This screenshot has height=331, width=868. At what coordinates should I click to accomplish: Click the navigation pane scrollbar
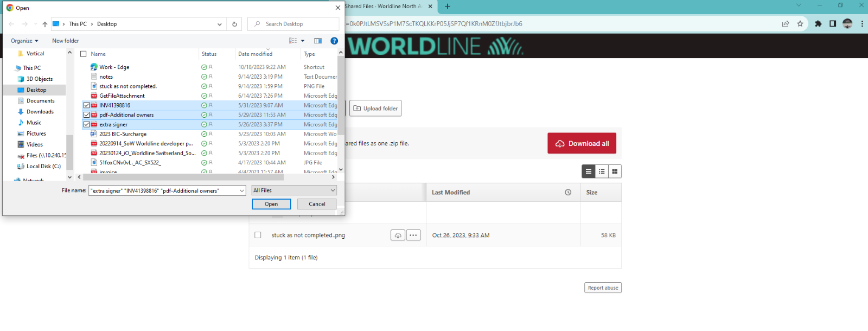pyautogui.click(x=69, y=152)
